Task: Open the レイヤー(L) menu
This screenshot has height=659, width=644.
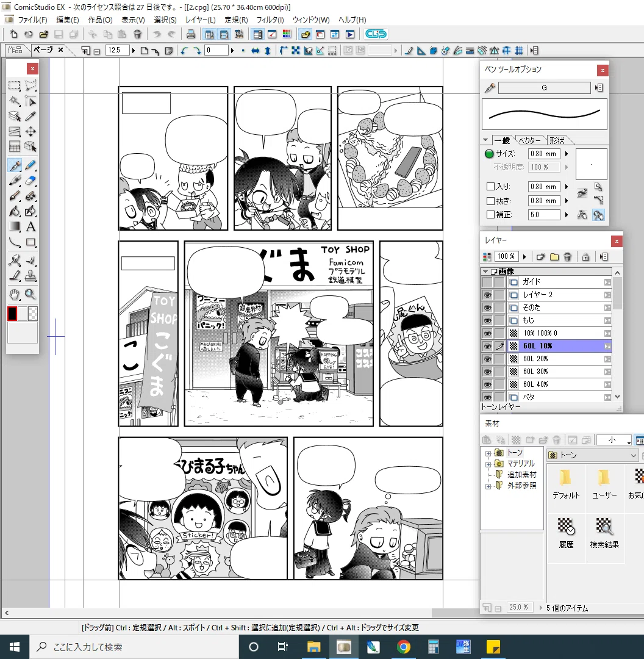Action: (201, 20)
